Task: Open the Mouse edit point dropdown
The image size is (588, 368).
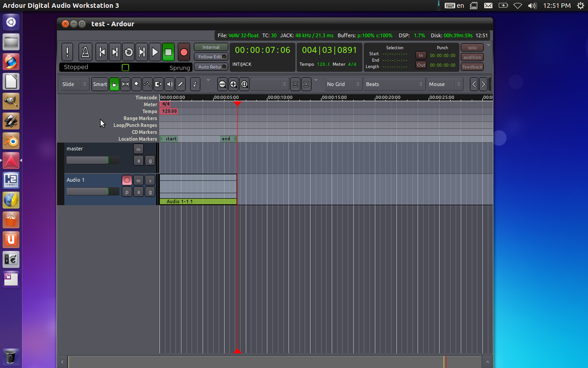Action: point(445,84)
